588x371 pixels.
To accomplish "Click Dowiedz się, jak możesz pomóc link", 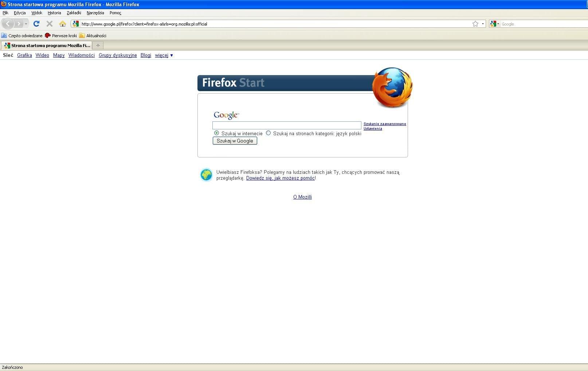I will coord(281,178).
